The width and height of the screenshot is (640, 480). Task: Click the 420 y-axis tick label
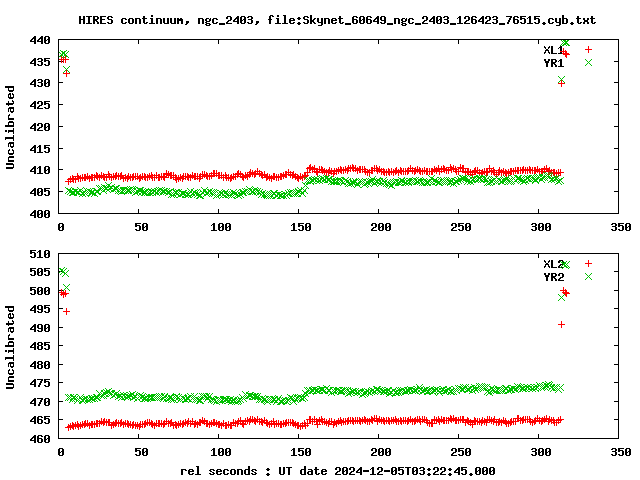pyautogui.click(x=40, y=127)
